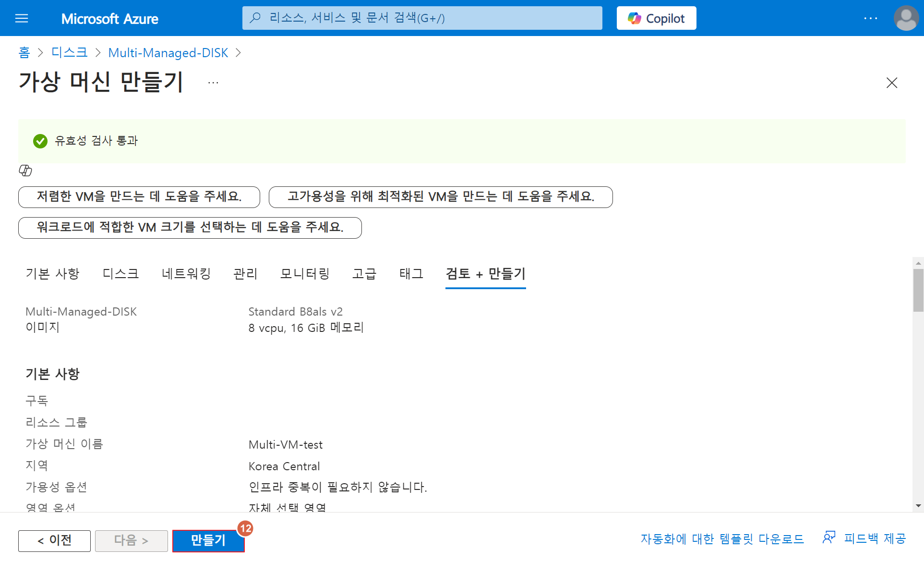This screenshot has width=924, height=574.
Task: Switch to the 네트워킹 tab
Action: [186, 274]
